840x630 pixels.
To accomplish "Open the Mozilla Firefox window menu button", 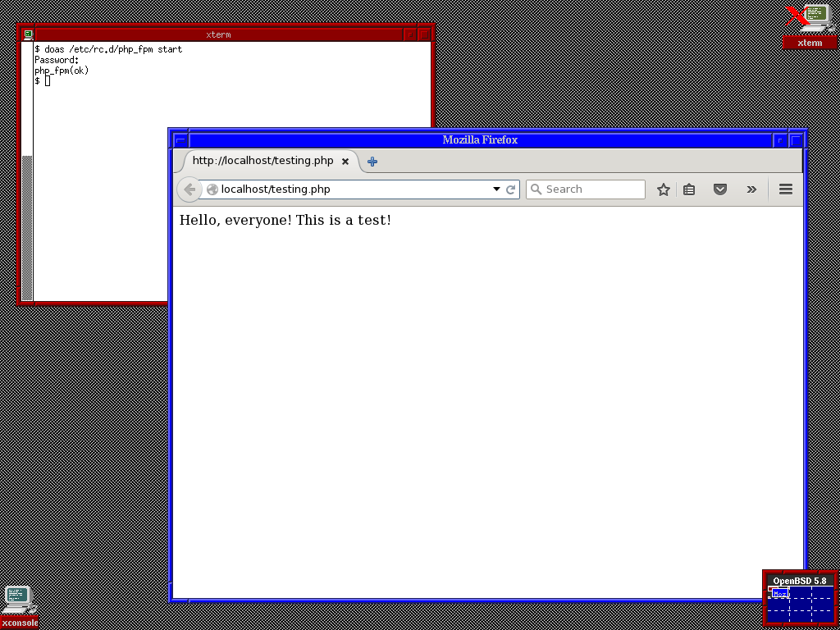I will point(181,140).
